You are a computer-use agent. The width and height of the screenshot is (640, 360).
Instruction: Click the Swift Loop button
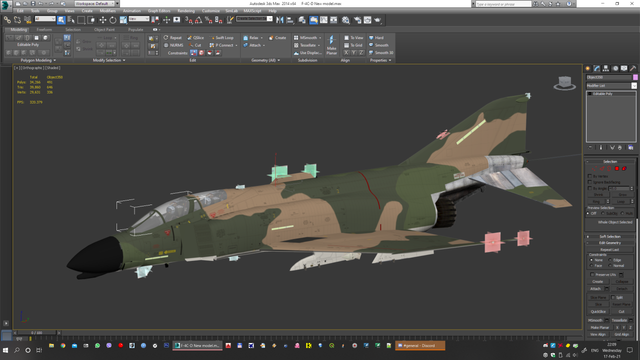tap(222, 38)
